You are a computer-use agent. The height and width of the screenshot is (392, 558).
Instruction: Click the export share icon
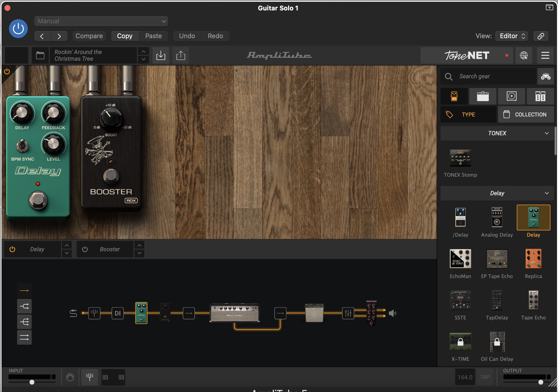pos(181,55)
